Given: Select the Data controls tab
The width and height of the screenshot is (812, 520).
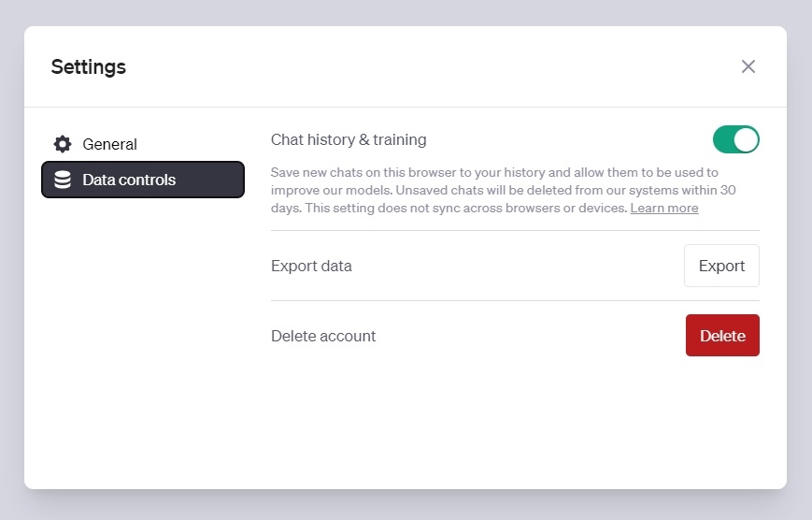Looking at the screenshot, I should point(143,180).
